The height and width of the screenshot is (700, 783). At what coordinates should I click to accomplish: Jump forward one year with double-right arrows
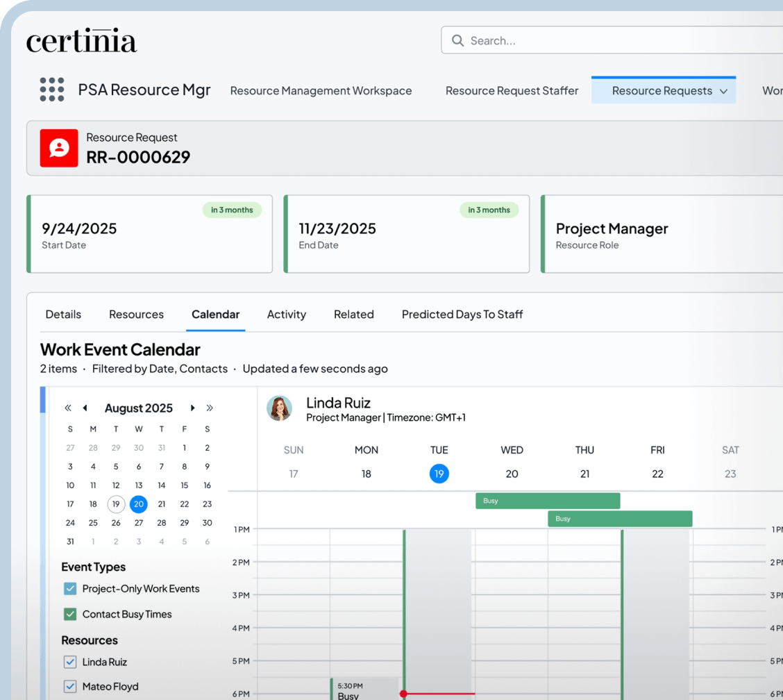tap(210, 408)
